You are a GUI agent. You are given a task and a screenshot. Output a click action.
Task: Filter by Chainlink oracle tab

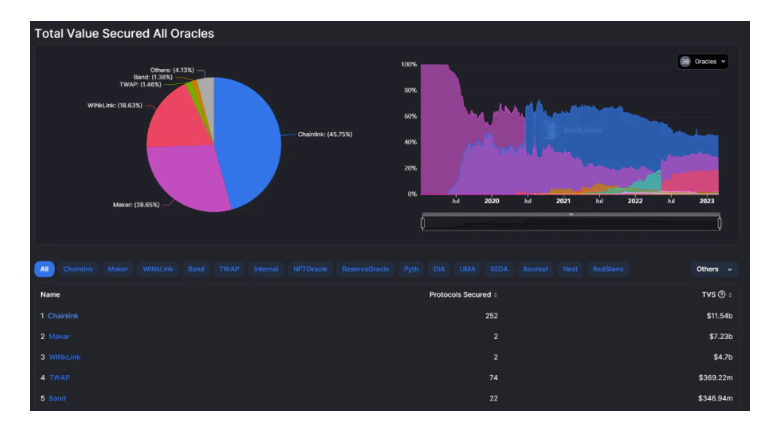point(78,269)
